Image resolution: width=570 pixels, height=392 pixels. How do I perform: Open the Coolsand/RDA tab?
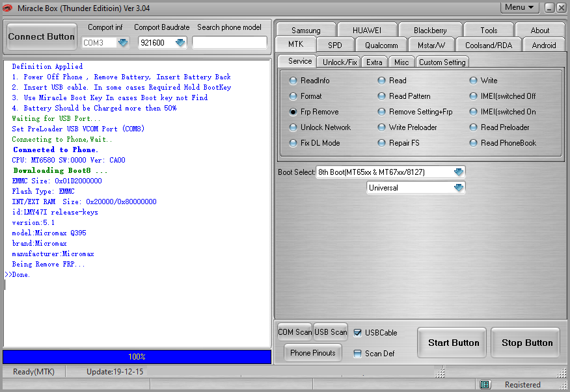[x=489, y=45]
